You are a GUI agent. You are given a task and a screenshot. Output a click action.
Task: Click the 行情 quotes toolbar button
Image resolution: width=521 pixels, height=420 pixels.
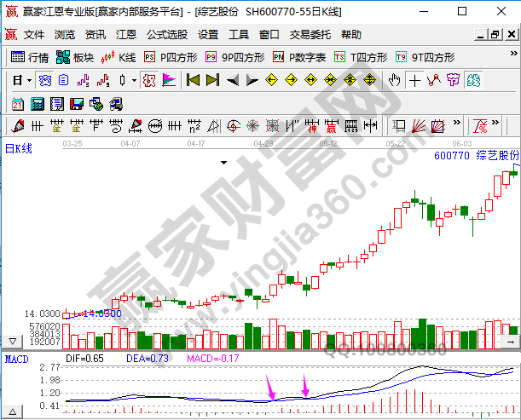[30, 58]
